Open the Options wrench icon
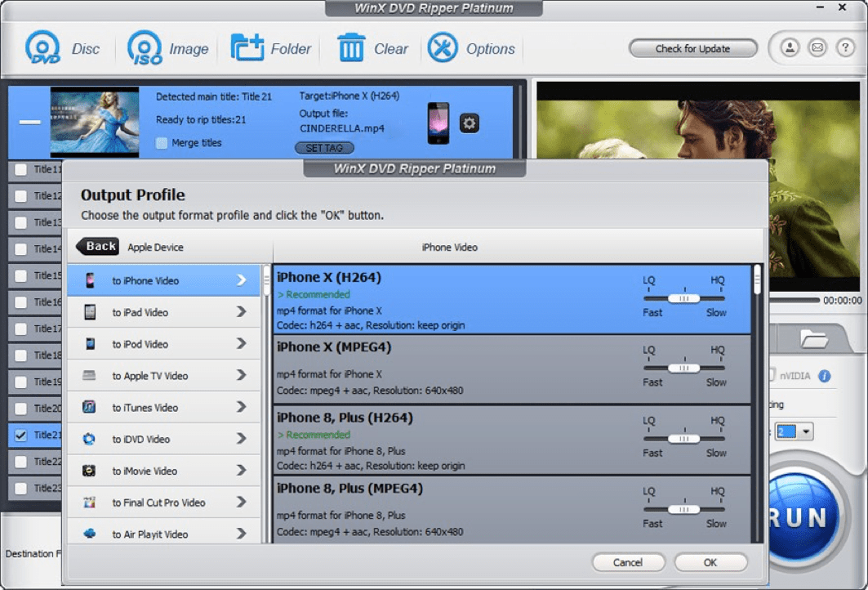This screenshot has height=590, width=868. [443, 47]
